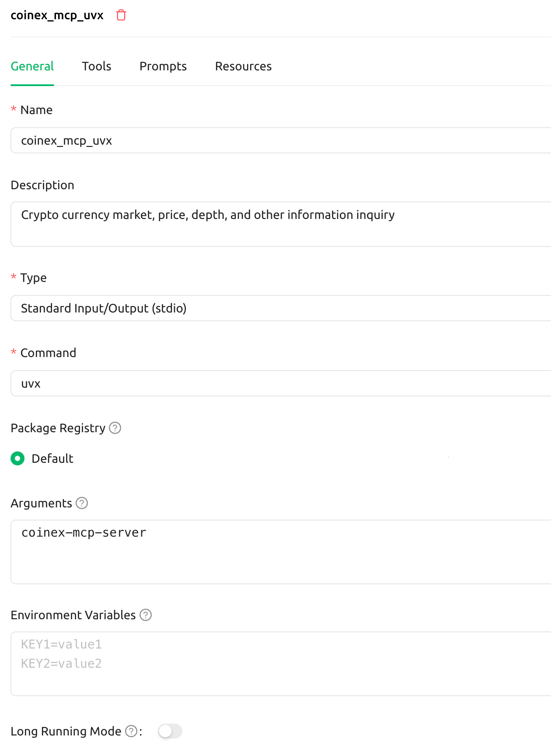Select the Default package registry option

17,458
